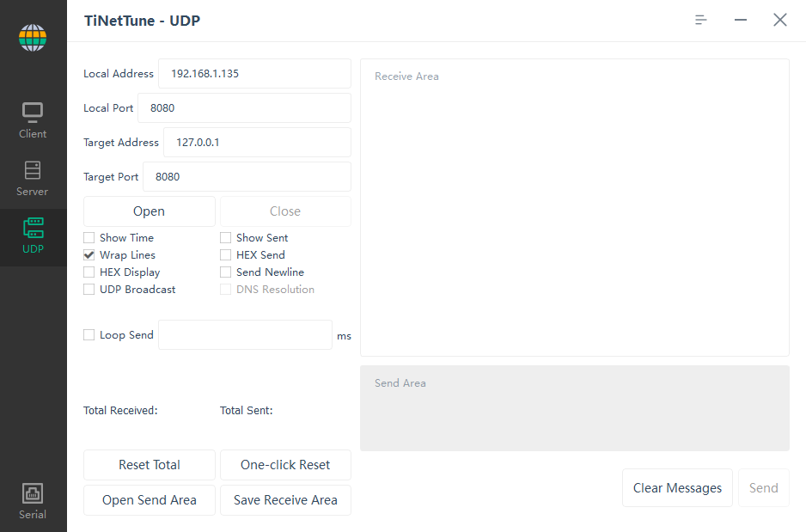This screenshot has width=806, height=532.
Task: Toggle the Loop Send checkbox
Action: point(89,335)
